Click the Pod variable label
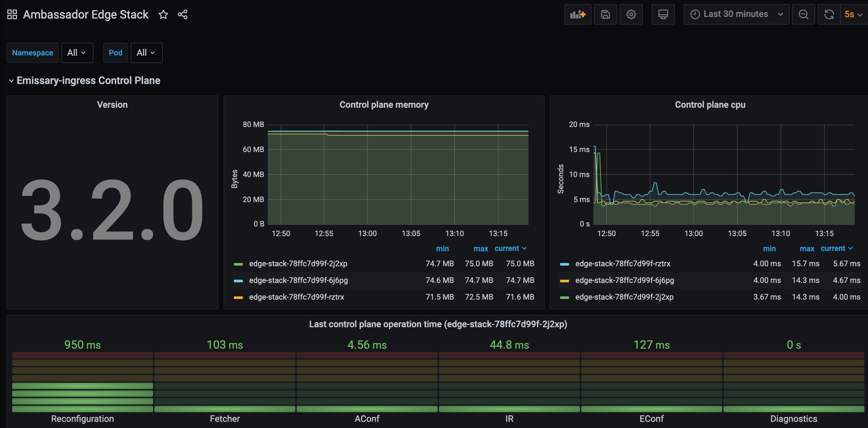Viewport: 868px width, 428px height. [x=116, y=53]
